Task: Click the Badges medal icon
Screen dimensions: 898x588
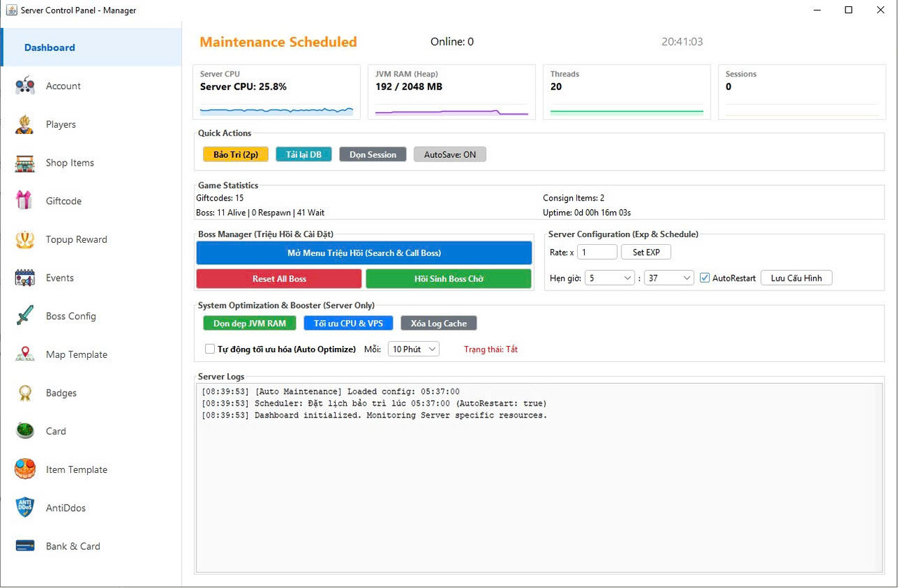Action: [25, 393]
